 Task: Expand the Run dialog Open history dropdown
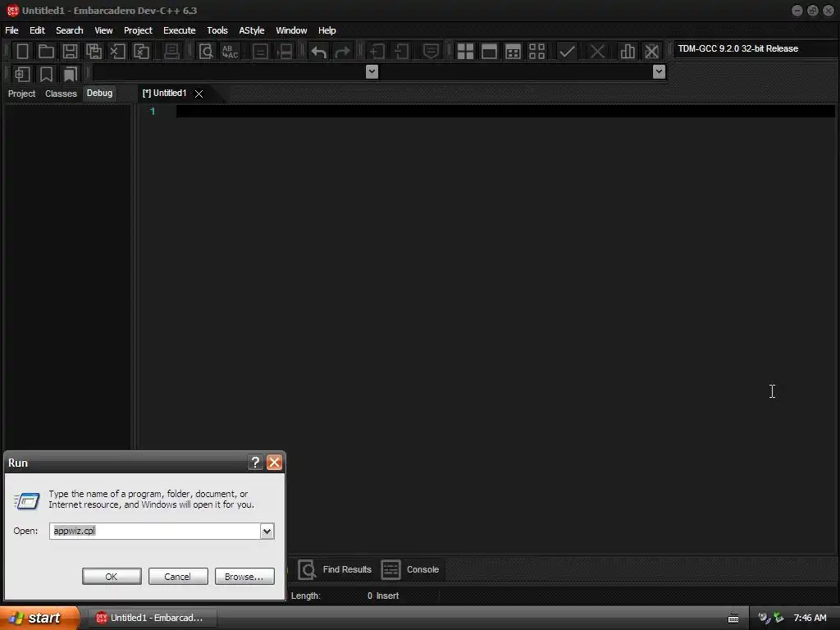(x=267, y=531)
